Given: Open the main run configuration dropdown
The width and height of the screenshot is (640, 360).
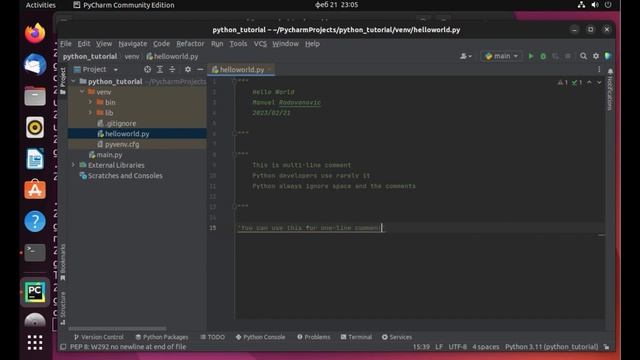Looking at the screenshot, I should [x=502, y=56].
